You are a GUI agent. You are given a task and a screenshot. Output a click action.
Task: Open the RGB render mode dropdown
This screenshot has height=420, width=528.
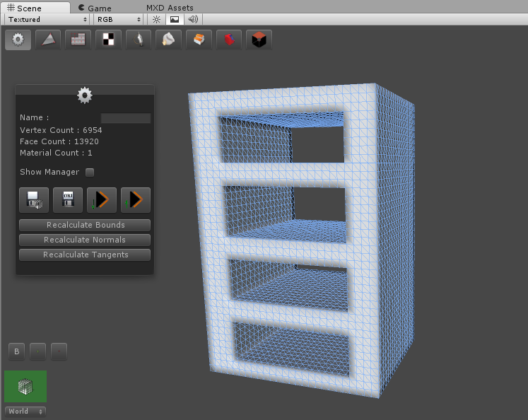click(x=119, y=20)
